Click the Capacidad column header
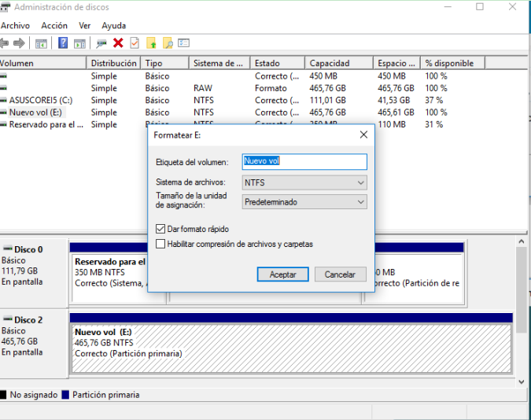Image resolution: width=531 pixels, height=420 pixels. [x=330, y=63]
